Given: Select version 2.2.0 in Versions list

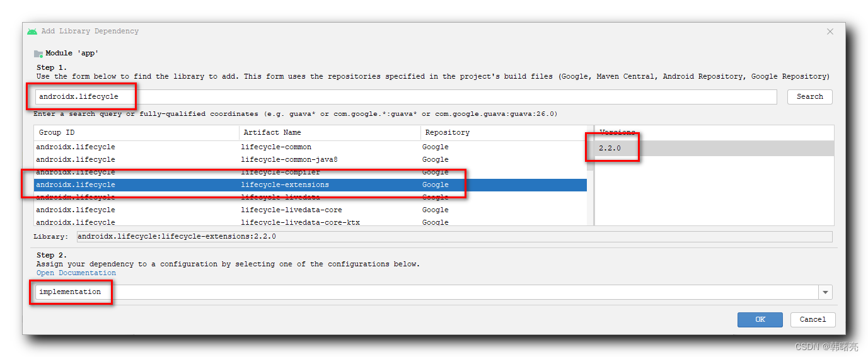Looking at the screenshot, I should pyautogui.click(x=714, y=148).
